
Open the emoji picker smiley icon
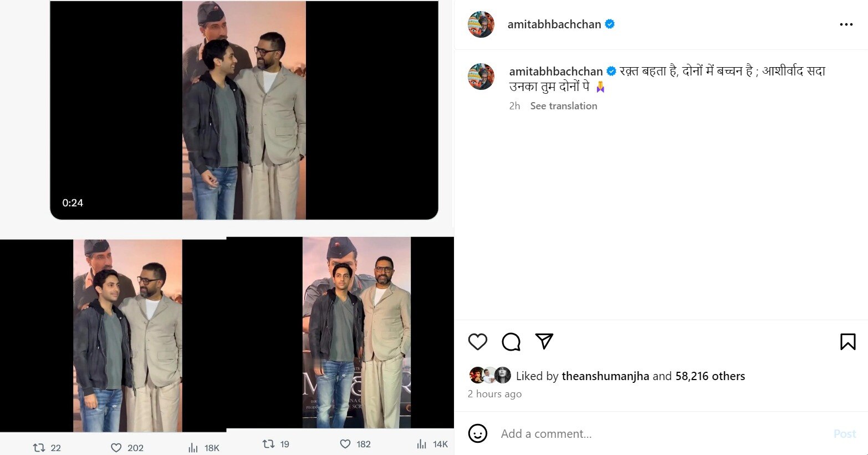477,433
